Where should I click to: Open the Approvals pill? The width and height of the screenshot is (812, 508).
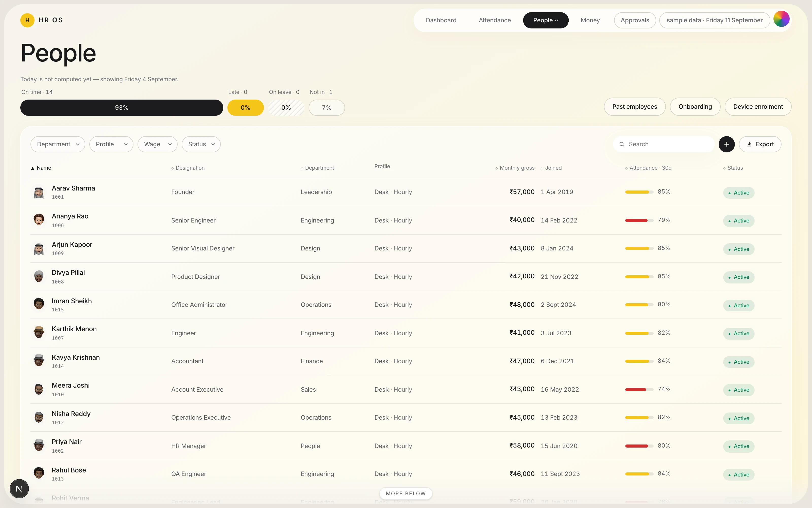635,20
